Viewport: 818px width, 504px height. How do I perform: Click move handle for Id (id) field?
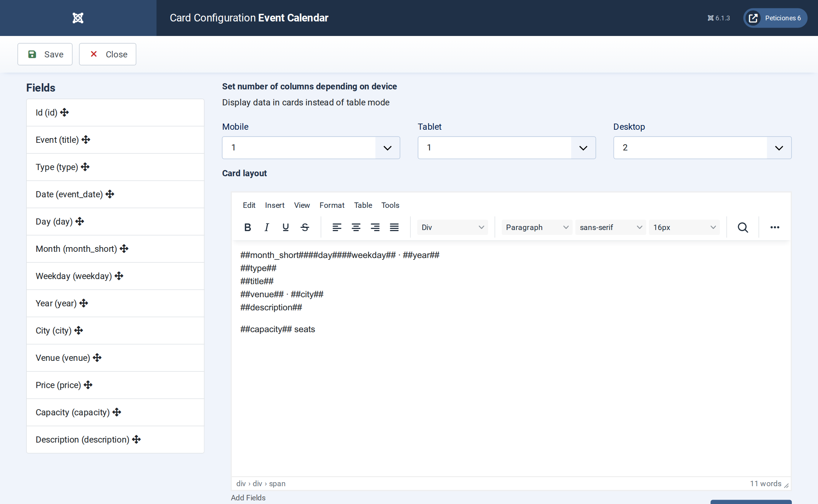point(64,112)
